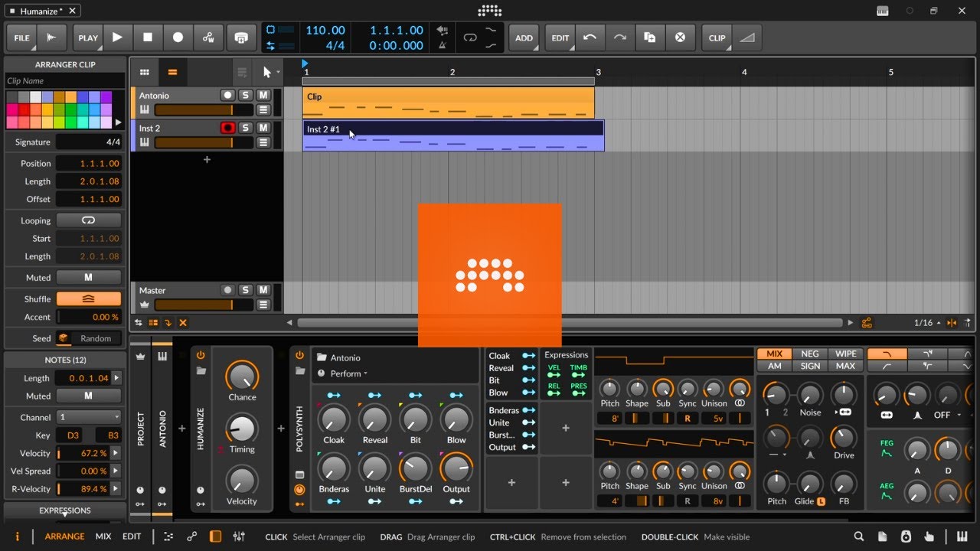Click the play triangle in the transport

[117, 37]
